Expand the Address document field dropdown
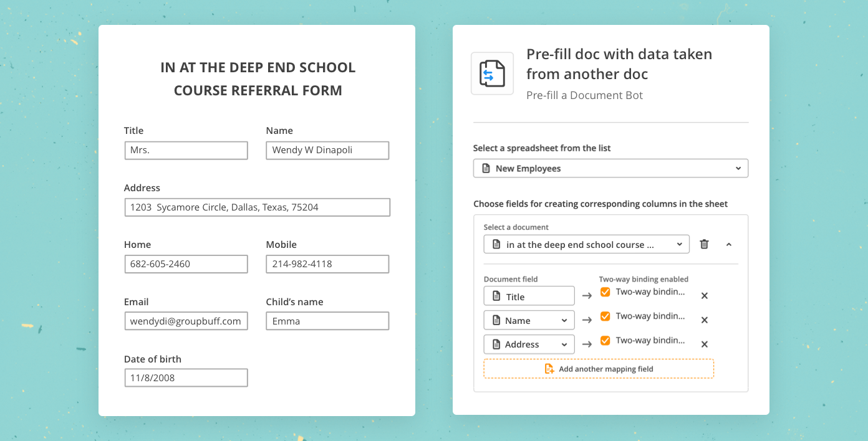Screen dimensions: 868x441 [529, 344]
